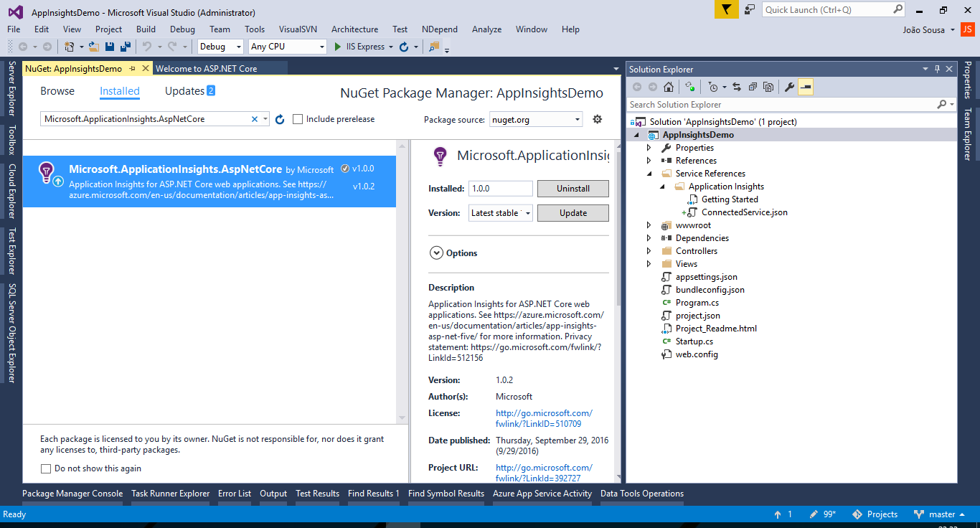Select Startup.cs in Solution Explorer
The width and height of the screenshot is (980, 528).
tap(694, 341)
